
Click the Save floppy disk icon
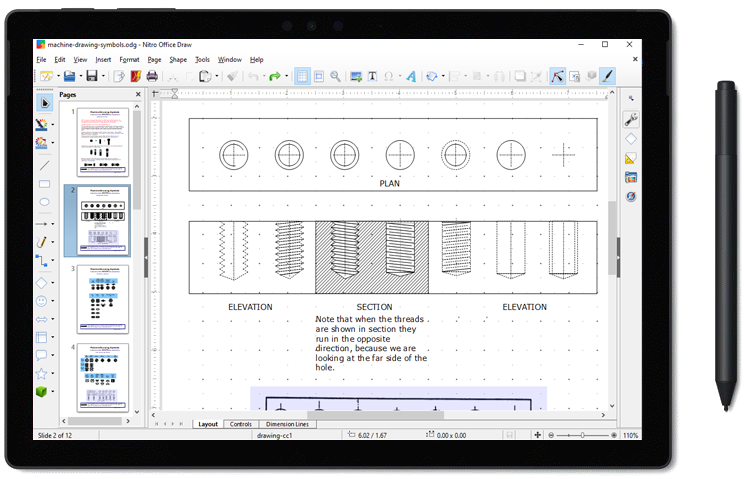(92, 76)
